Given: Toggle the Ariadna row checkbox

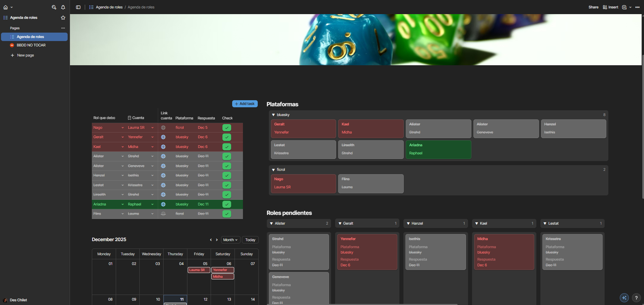Looking at the screenshot, I should [226, 204].
